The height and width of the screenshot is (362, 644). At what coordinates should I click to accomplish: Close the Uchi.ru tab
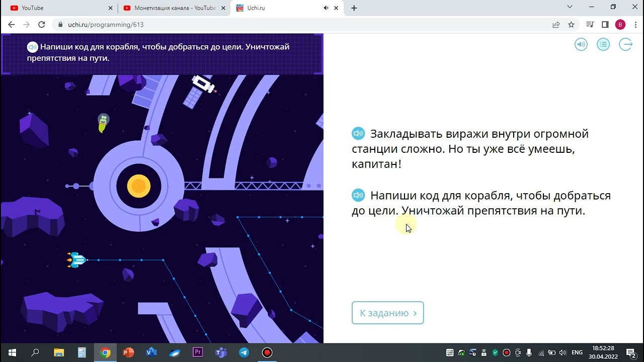pos(337,8)
